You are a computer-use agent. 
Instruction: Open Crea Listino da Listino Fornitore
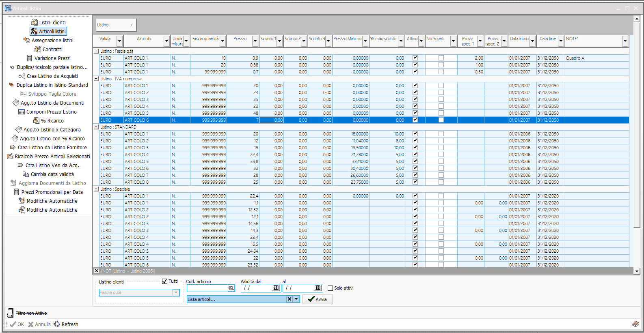point(48,148)
